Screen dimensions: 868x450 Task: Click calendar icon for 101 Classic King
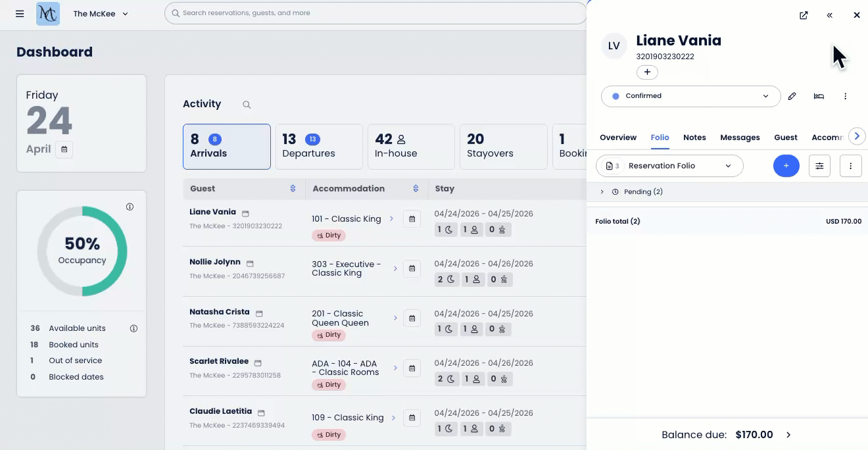[x=412, y=219]
